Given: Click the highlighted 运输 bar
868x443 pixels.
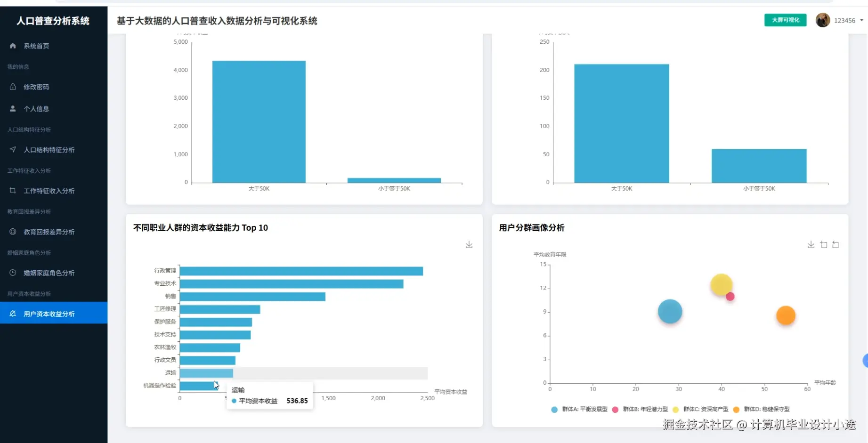Looking at the screenshot, I should tap(206, 373).
